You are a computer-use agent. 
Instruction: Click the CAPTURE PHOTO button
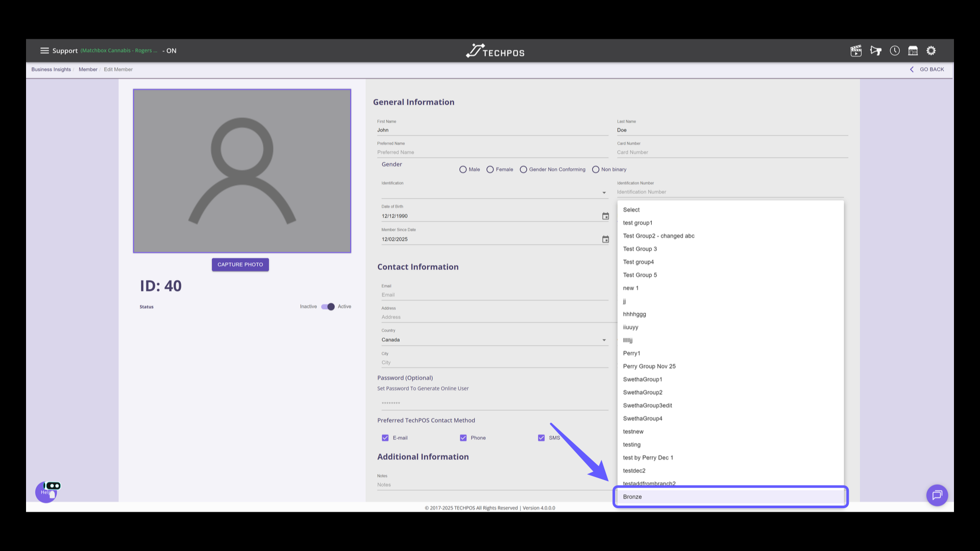pos(240,264)
